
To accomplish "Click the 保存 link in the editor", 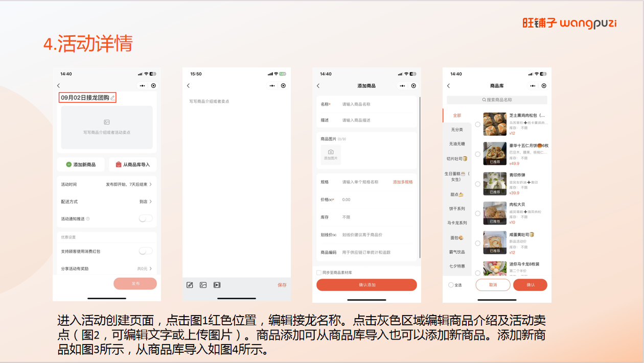I will [282, 285].
